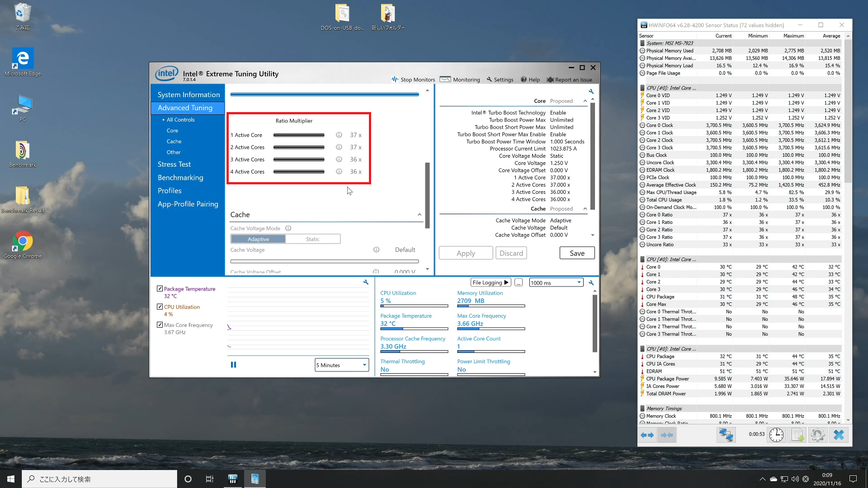This screenshot has height=488, width=868.
Task: Uncheck the CPU Utilization checkbox
Action: [x=160, y=307]
